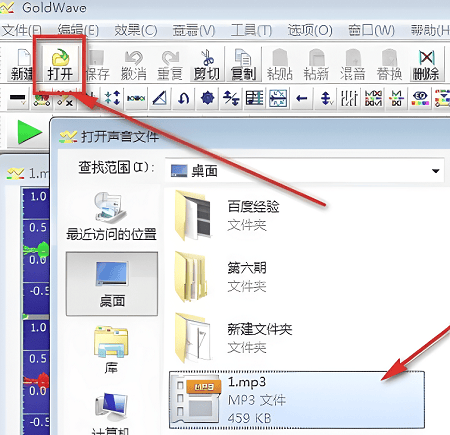Click the 桌面 entry in the 查找范围 combo box

click(x=304, y=171)
